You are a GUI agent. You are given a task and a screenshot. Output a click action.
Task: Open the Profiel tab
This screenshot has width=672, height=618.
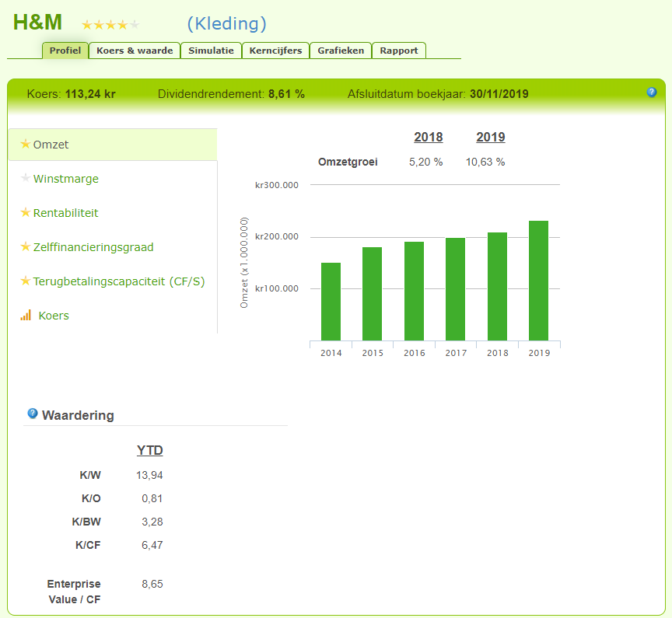click(x=65, y=51)
